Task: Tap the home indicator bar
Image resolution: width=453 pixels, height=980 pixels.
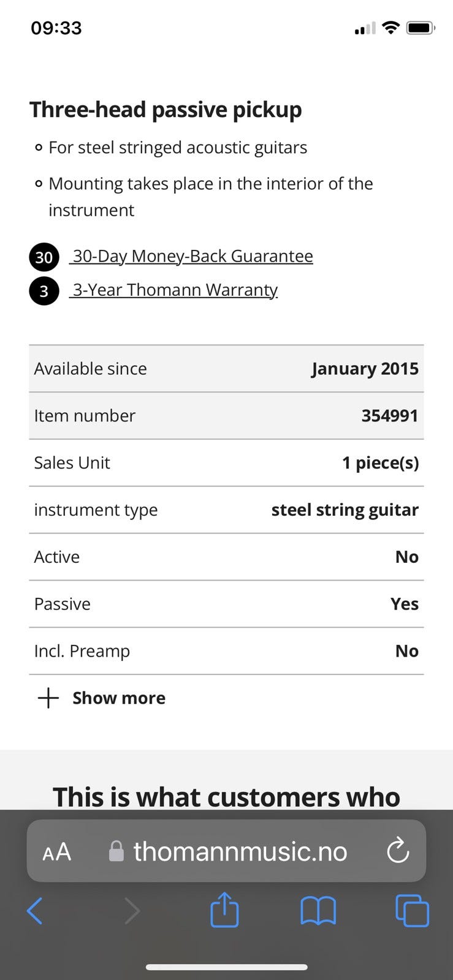Action: click(226, 967)
